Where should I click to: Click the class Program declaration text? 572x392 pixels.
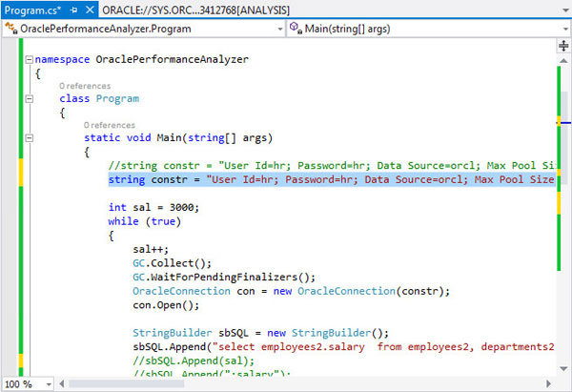pos(99,98)
